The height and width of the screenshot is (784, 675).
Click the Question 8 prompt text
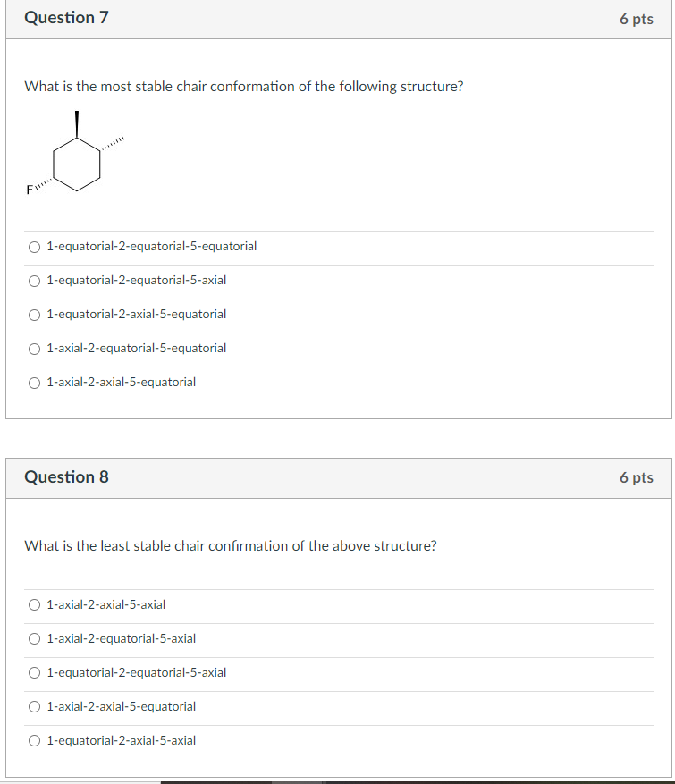[231, 545]
